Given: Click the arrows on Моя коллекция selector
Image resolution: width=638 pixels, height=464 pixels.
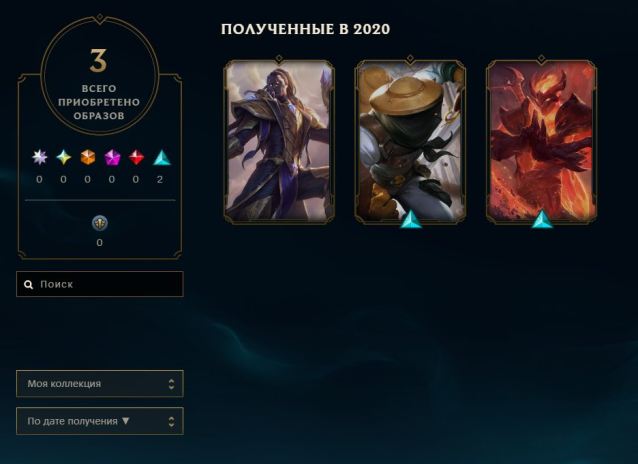Looking at the screenshot, I should (171, 384).
